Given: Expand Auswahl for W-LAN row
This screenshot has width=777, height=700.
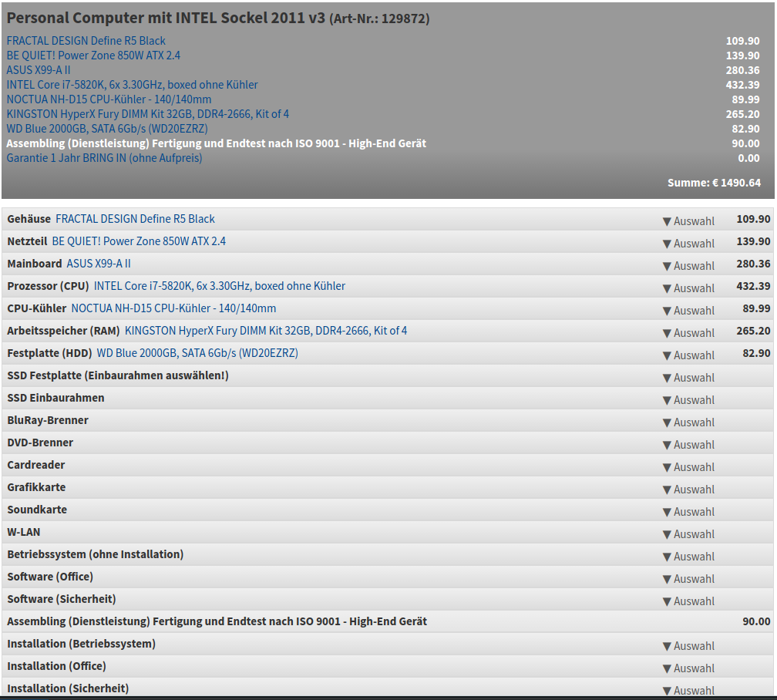Looking at the screenshot, I should coord(689,534).
